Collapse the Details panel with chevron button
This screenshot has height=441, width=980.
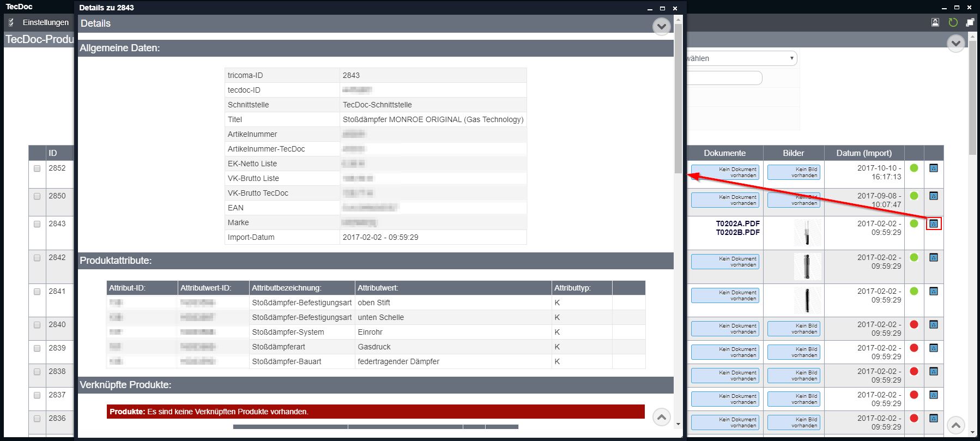point(661,26)
